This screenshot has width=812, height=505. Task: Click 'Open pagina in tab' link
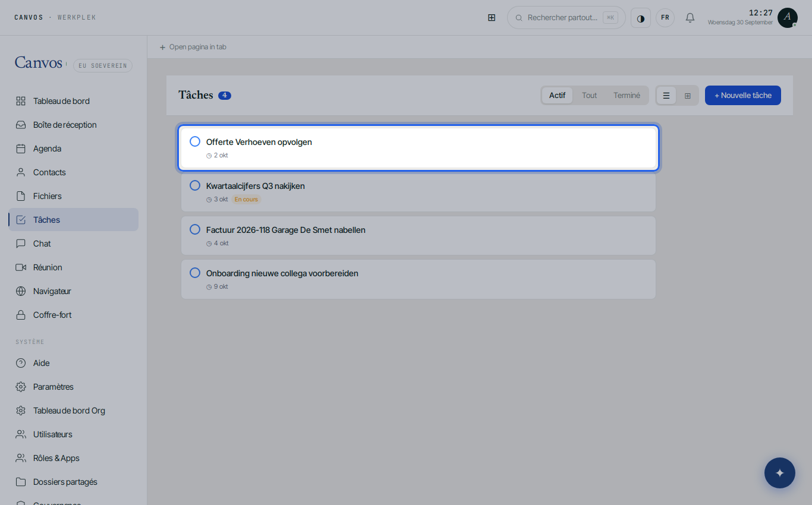193,47
